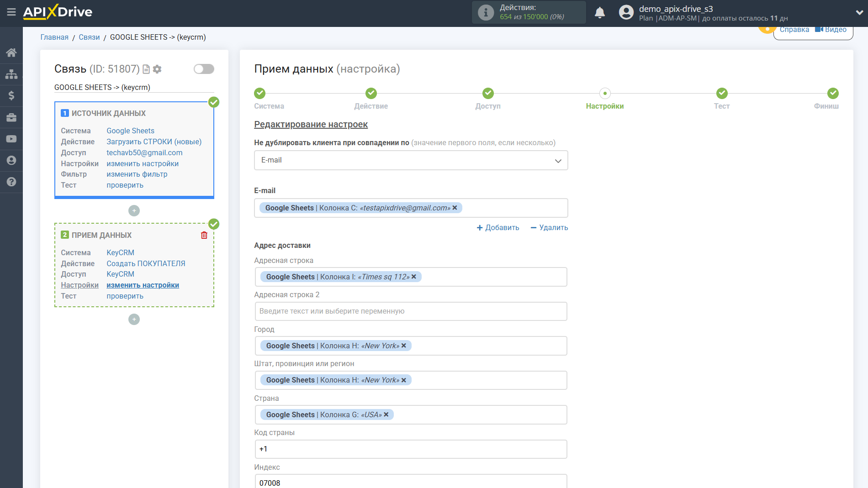Remove the Times sq 112 tag
868x488 pixels.
pyautogui.click(x=414, y=277)
